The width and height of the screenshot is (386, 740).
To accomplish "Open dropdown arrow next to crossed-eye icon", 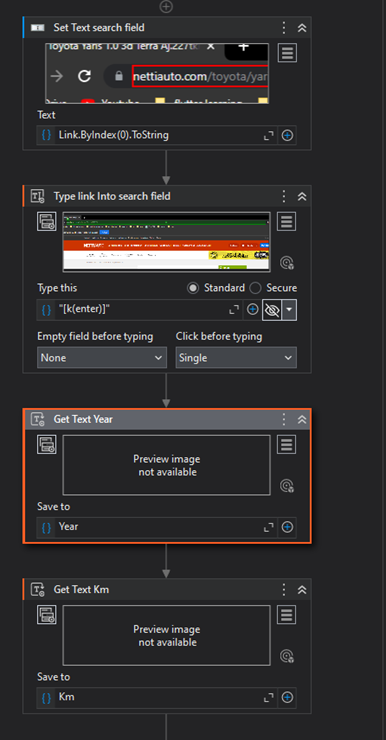I will click(289, 310).
